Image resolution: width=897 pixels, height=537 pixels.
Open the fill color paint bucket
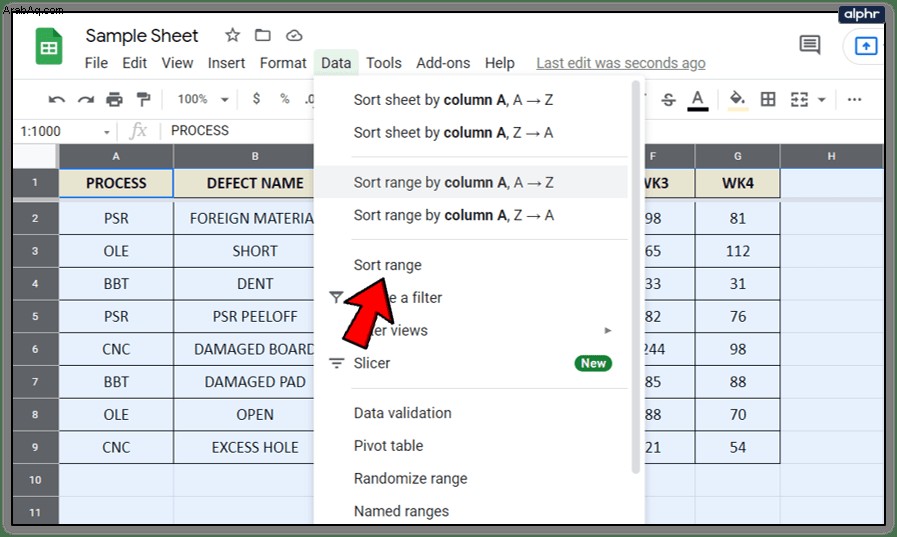click(x=737, y=100)
